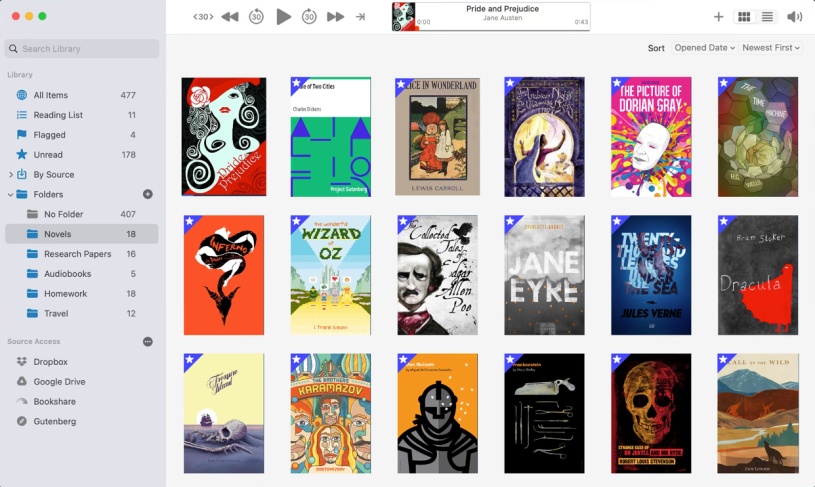Open the Audiobooks folder
Screen dimensions: 815x487
pos(82,273)
